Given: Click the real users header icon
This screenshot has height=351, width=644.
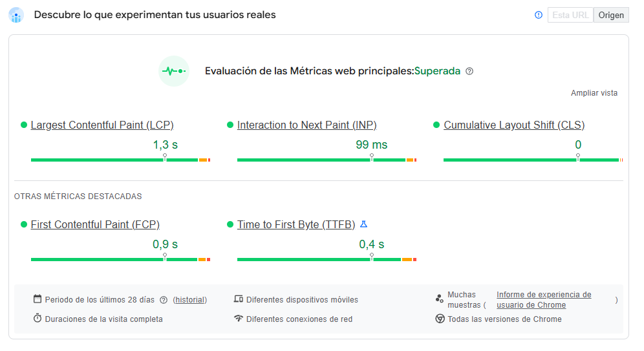Looking at the screenshot, I should tap(16, 15).
